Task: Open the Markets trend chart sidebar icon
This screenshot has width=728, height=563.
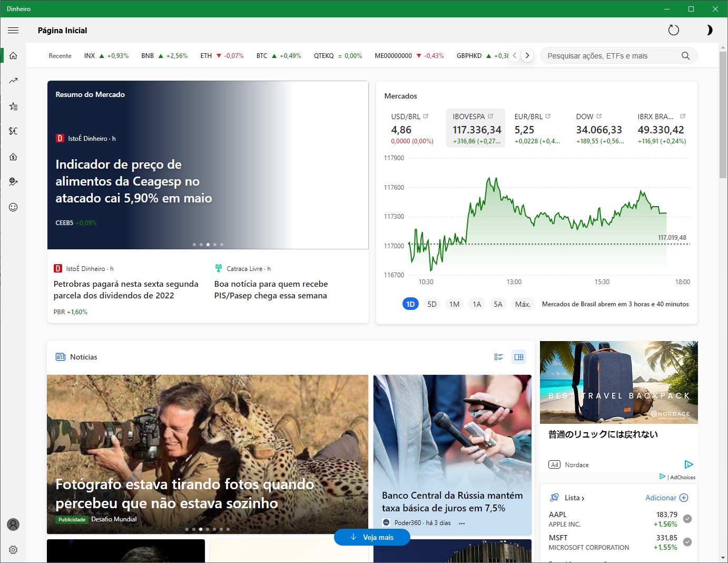Action: pos(13,81)
